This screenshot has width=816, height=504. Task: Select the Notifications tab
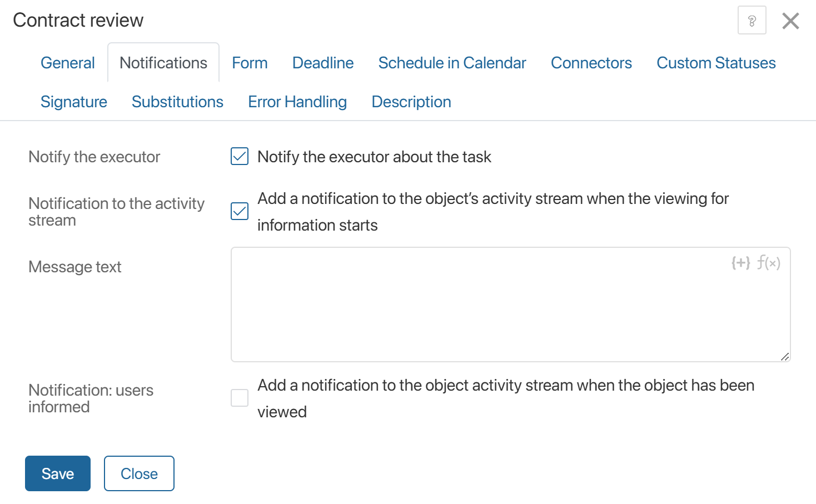click(x=163, y=63)
